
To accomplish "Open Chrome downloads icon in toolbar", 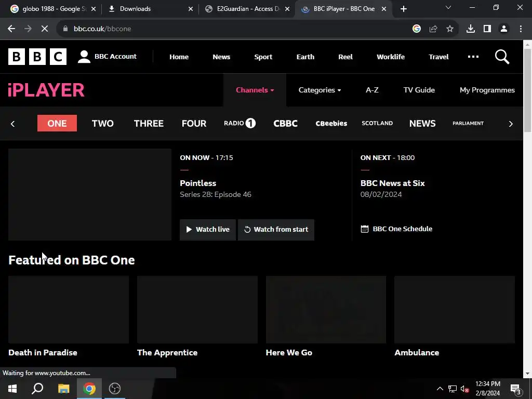I will click(470, 29).
